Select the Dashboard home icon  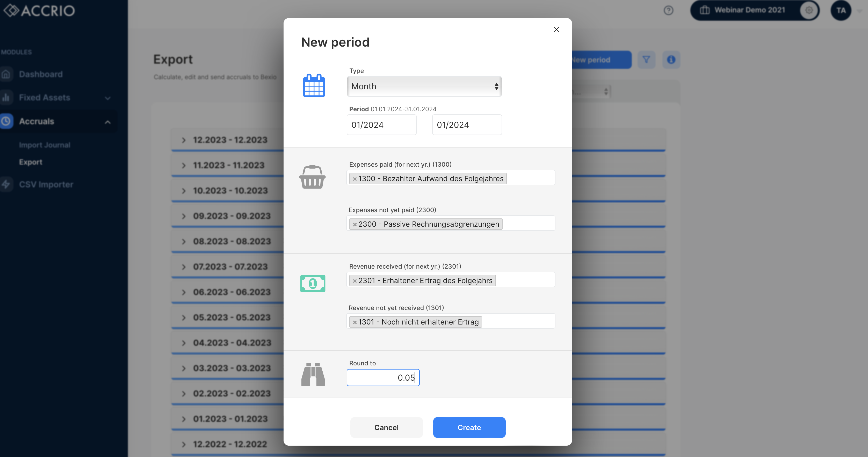click(6, 74)
